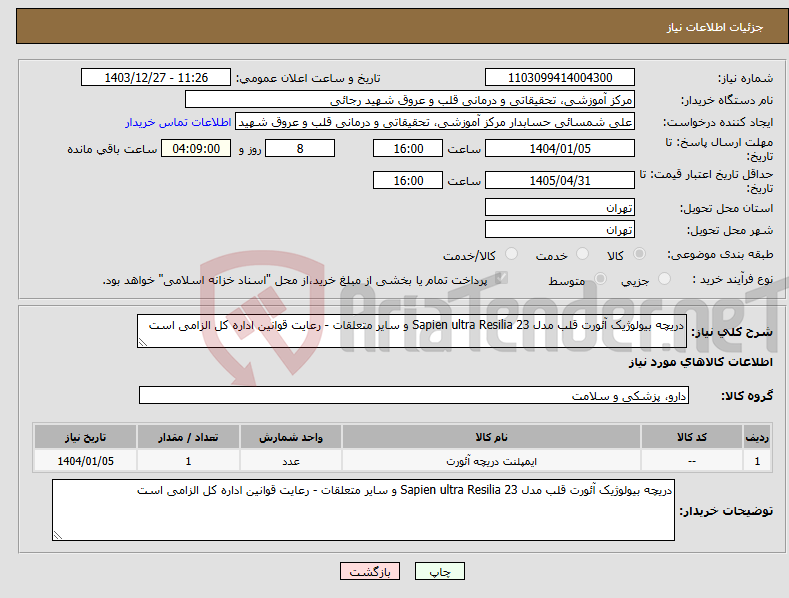This screenshot has width=789, height=598.
Task: Click the چاپ print button
Action: 439,571
